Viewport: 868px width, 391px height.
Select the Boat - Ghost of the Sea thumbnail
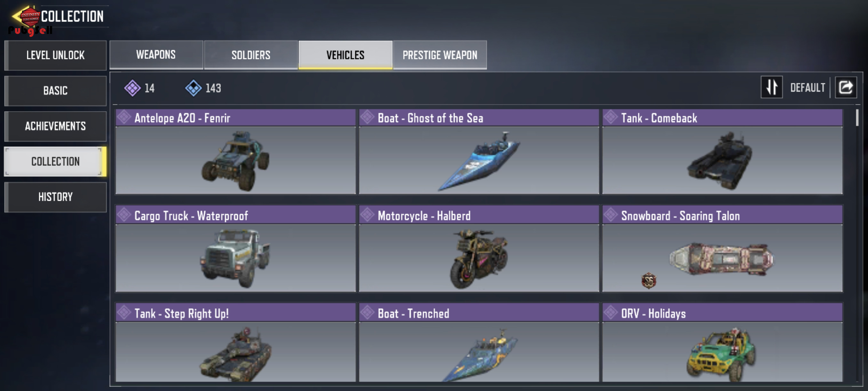479,160
